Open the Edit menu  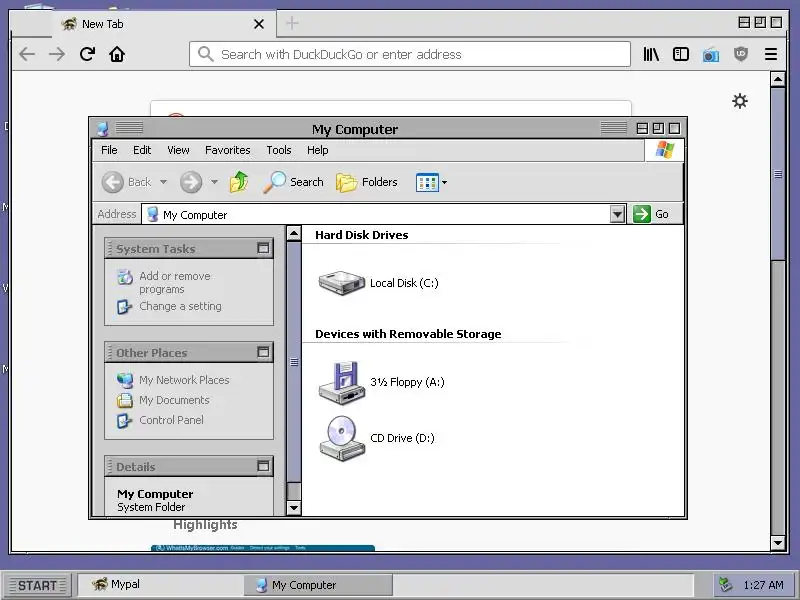point(142,150)
